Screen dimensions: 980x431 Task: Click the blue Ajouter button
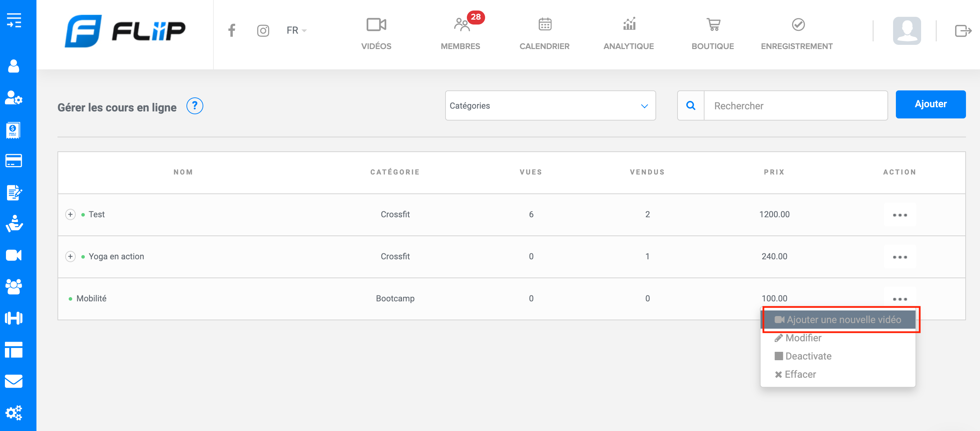(x=930, y=104)
